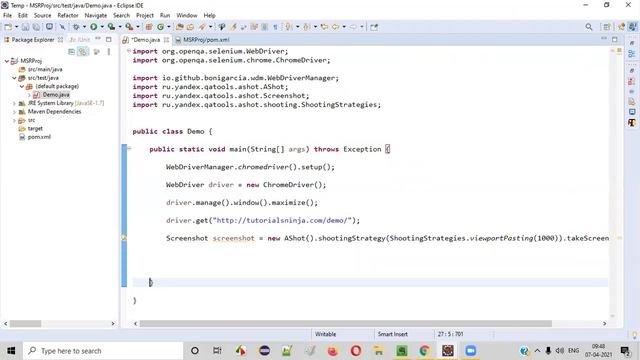Click the Back navigation arrow icon
This screenshot has height=360, width=640.
(335, 27)
